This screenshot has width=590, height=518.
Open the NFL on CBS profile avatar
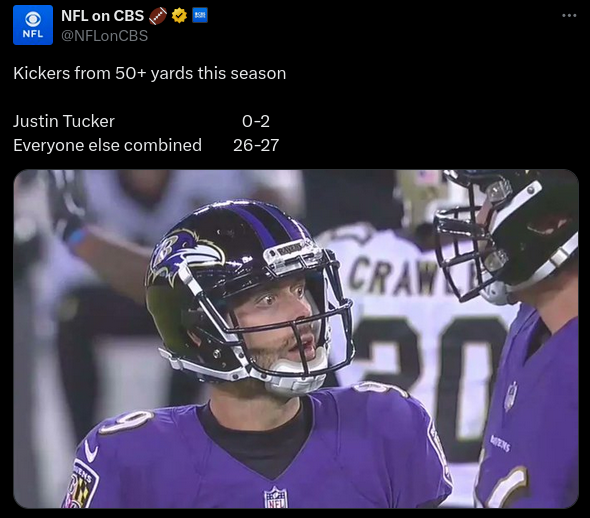tap(33, 25)
